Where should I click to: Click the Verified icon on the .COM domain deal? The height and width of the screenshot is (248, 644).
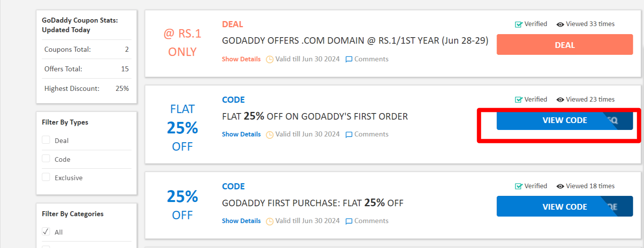pyautogui.click(x=518, y=24)
